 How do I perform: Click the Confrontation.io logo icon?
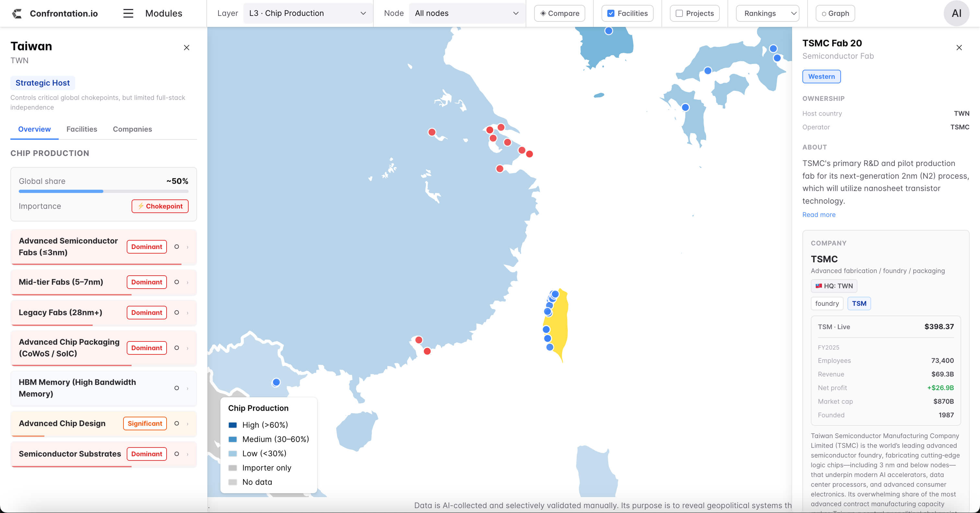point(17,14)
